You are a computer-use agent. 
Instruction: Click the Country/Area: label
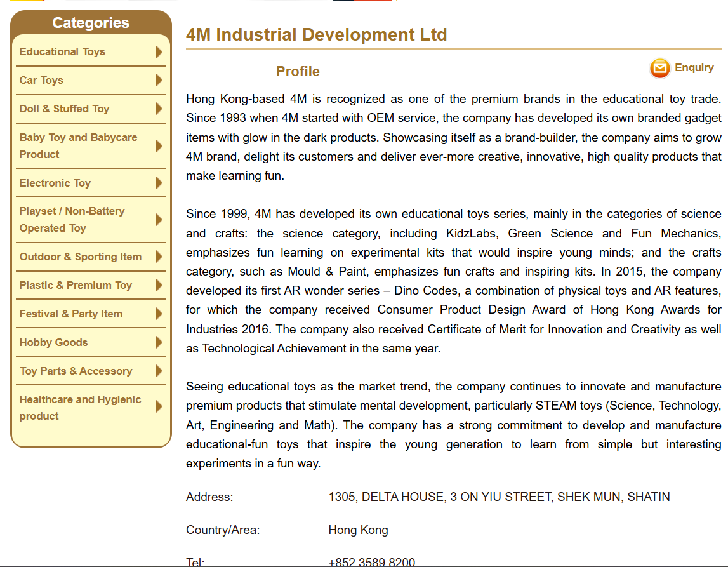pos(223,530)
